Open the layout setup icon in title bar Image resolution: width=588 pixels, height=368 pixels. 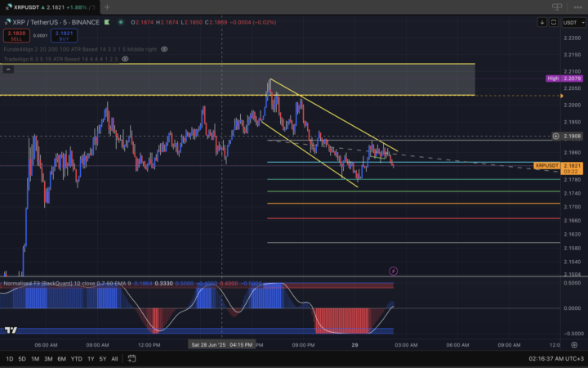coord(557,7)
